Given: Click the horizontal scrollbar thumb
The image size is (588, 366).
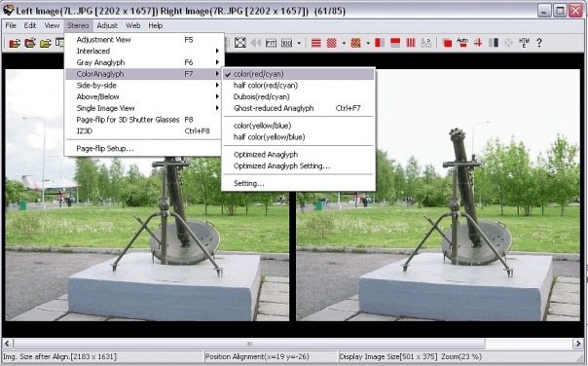Looking at the screenshot, I should point(249,344).
